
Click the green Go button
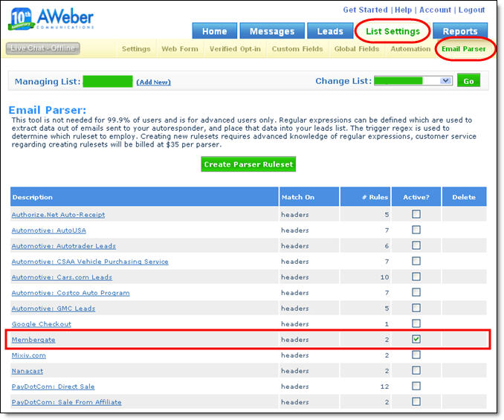468,80
